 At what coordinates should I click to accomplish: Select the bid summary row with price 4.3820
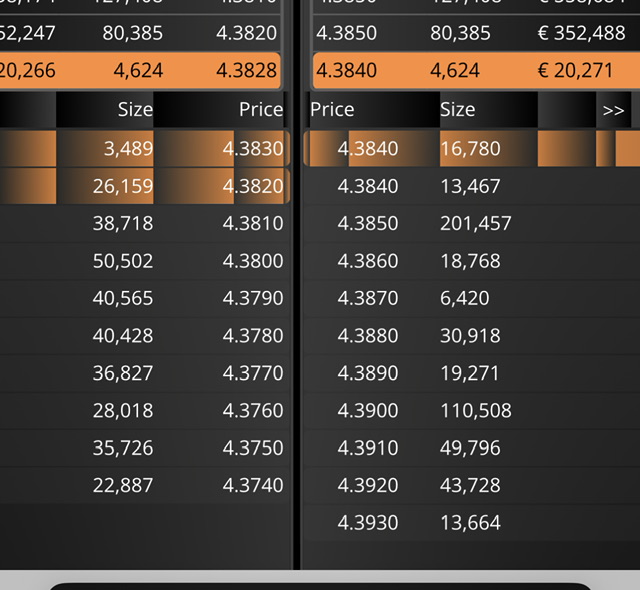tap(140, 33)
